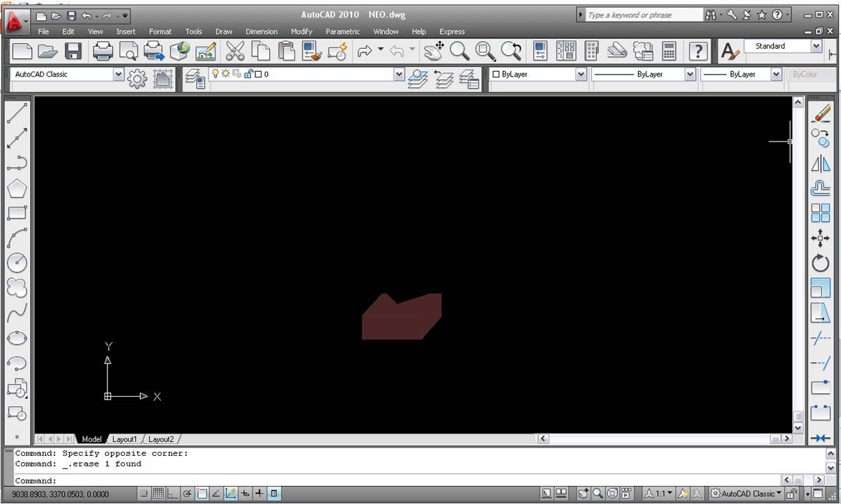Click the Clean Screen button
Screen dimensions: 841x504
pyautogui.click(x=819, y=494)
